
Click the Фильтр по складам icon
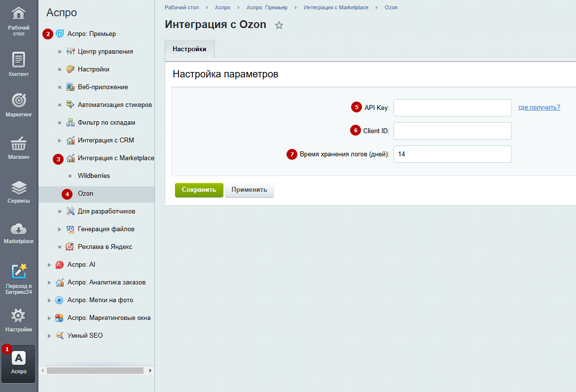tap(71, 122)
